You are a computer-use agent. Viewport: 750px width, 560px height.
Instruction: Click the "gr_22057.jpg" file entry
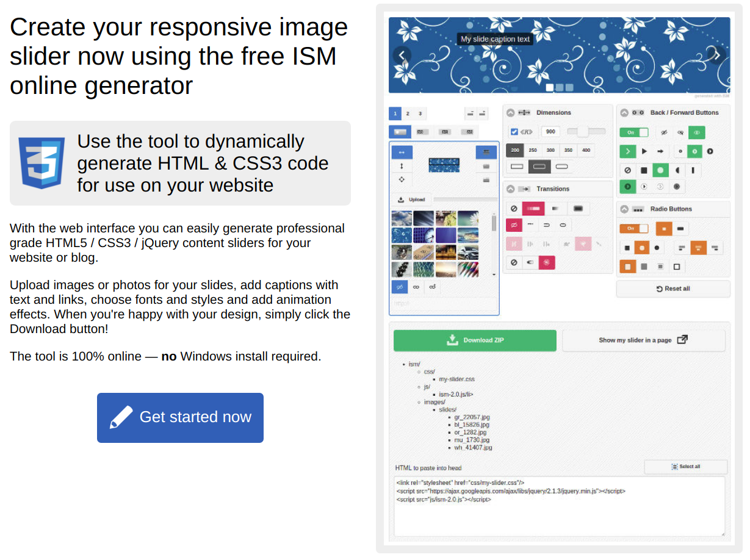point(472,417)
